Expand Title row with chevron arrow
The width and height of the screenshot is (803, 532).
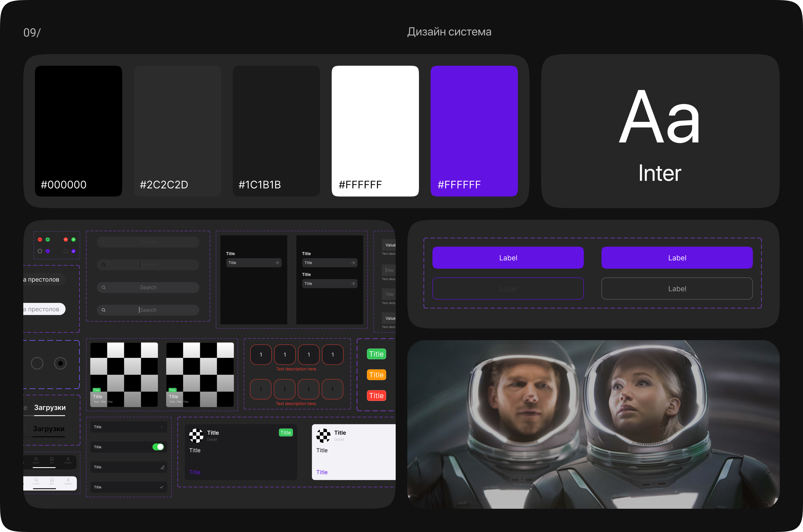[162, 427]
